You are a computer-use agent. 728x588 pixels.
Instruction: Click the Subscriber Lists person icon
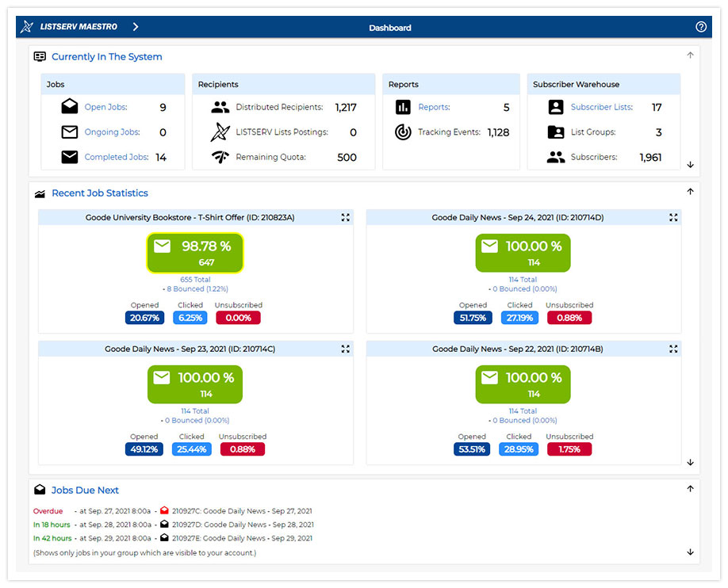556,107
